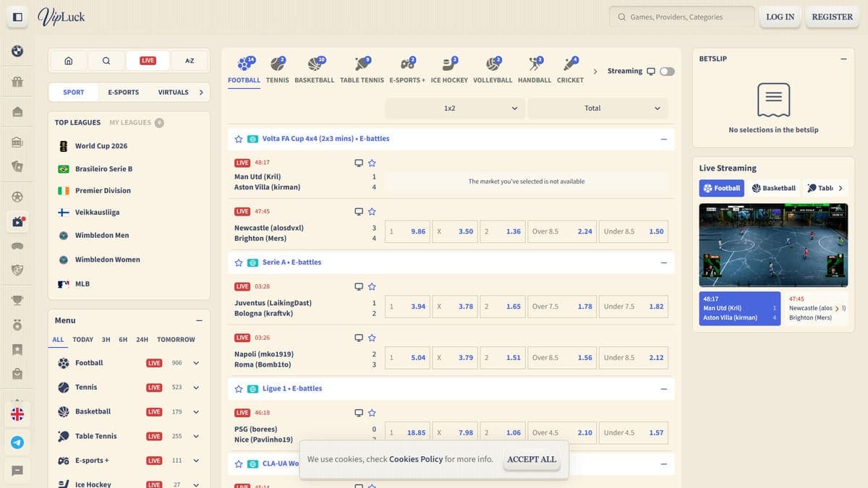Favorite the Serie A E-battles league star

tap(239, 262)
